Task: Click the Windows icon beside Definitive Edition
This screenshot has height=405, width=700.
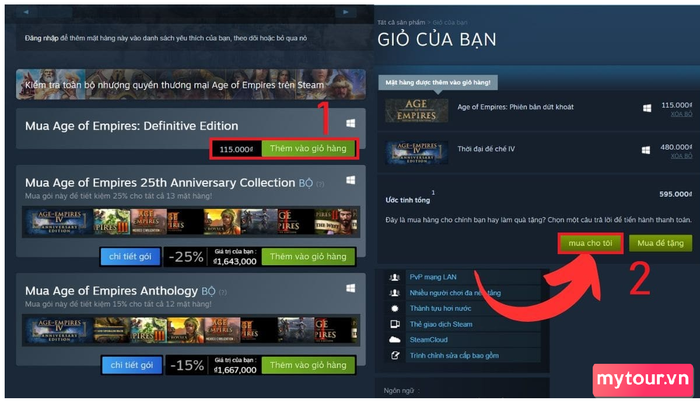Action: pyautogui.click(x=351, y=123)
